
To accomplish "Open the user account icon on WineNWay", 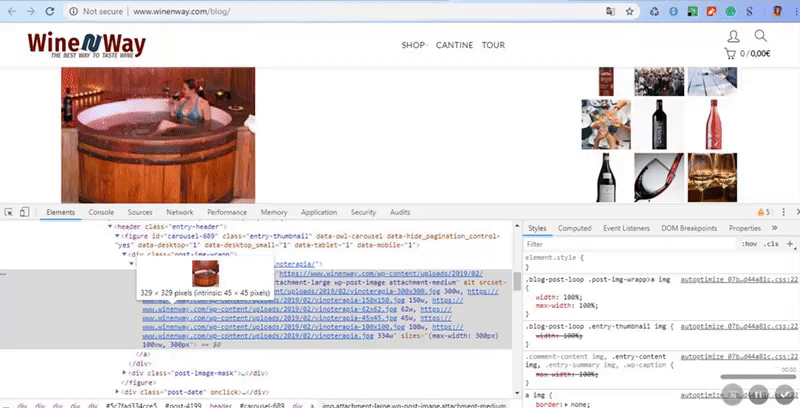I will click(733, 36).
